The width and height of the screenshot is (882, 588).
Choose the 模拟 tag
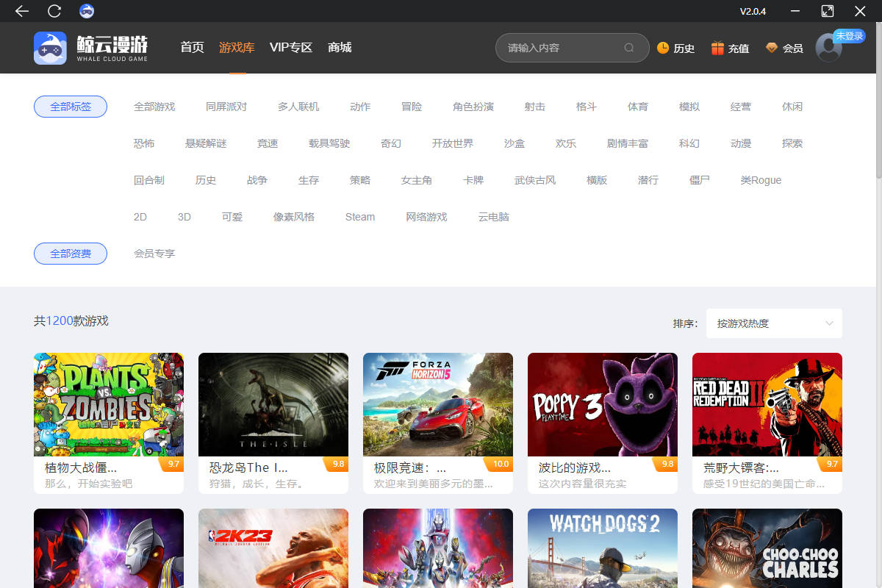click(689, 107)
